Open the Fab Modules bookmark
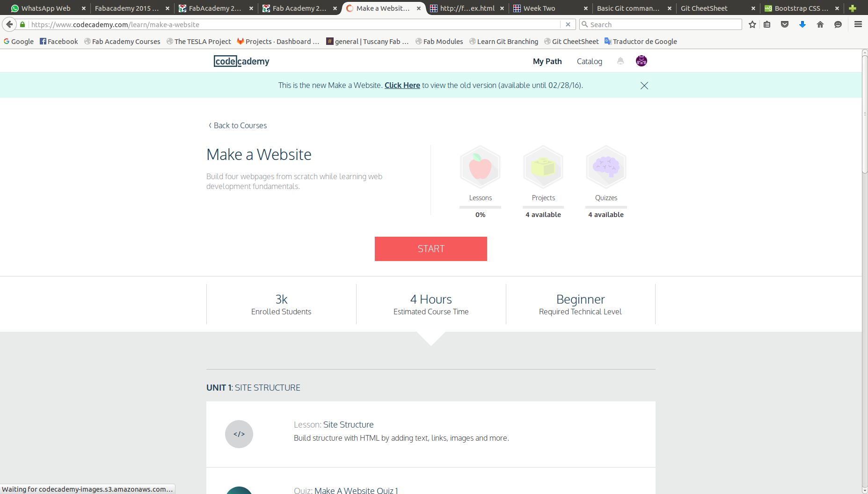Screen dimensions: 868x494 439,42
